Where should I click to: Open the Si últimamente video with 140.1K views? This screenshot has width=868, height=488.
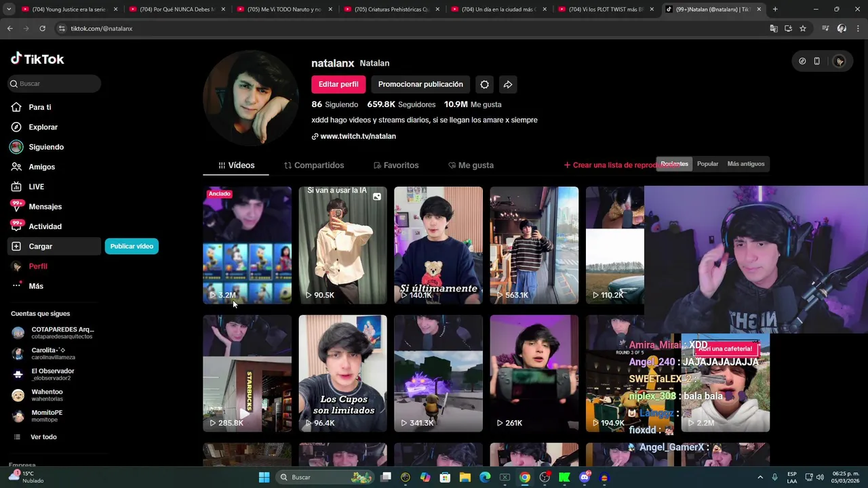pos(438,245)
